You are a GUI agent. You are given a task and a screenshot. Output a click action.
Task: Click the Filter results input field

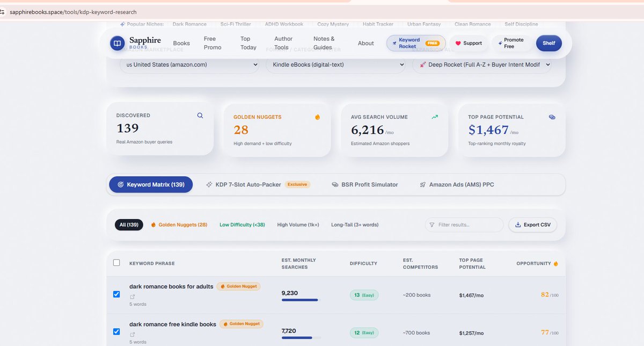(x=464, y=225)
